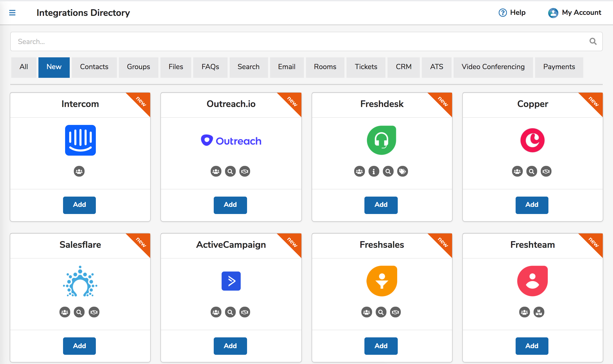The image size is (613, 364).
Task: Click the contacts icon on Intercom card
Action: (79, 171)
